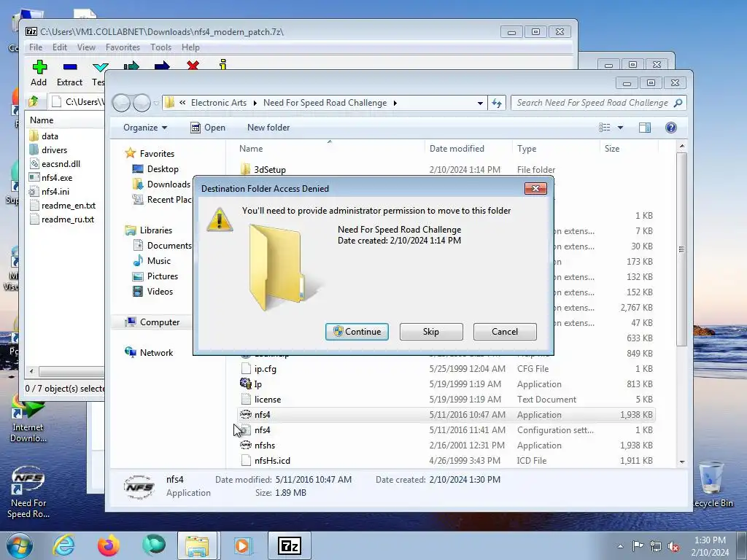Screen dimensions: 747x560
Task: Open the view options dropdown arrow
Action: coord(620,127)
